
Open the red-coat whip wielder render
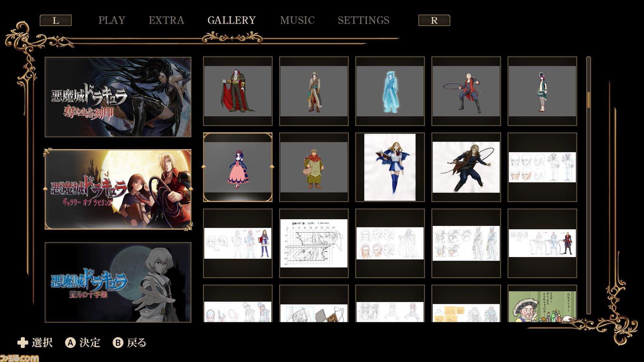[x=466, y=91]
